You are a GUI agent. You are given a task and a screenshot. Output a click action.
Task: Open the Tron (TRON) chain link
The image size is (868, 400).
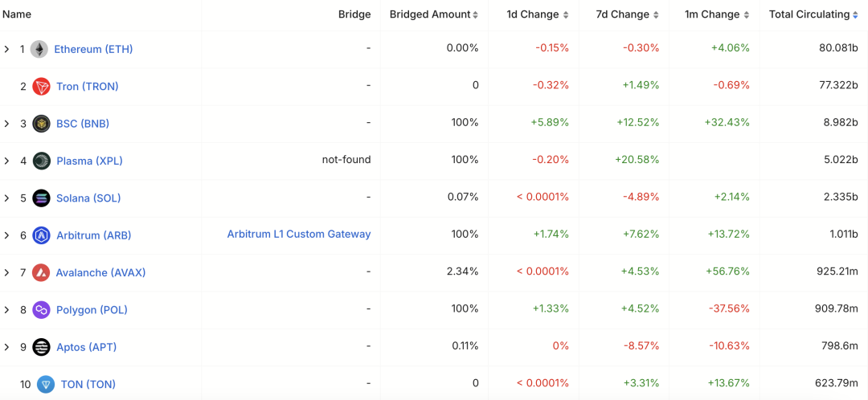click(87, 87)
